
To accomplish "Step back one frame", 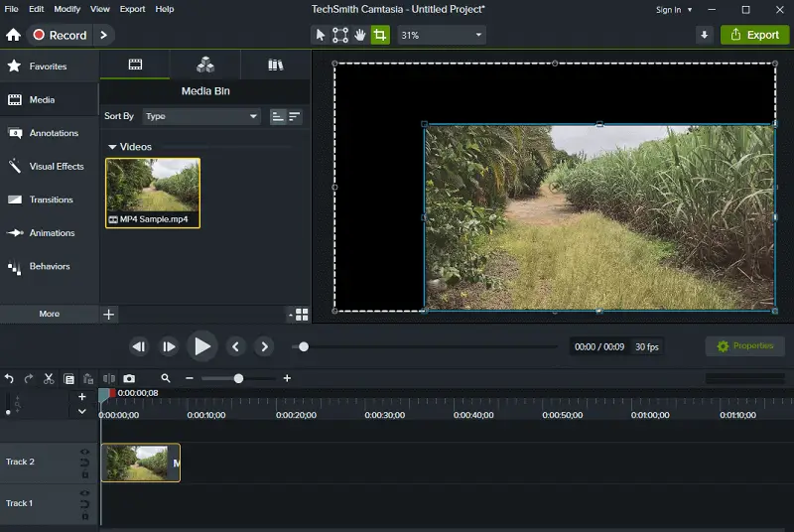I will [x=139, y=346].
